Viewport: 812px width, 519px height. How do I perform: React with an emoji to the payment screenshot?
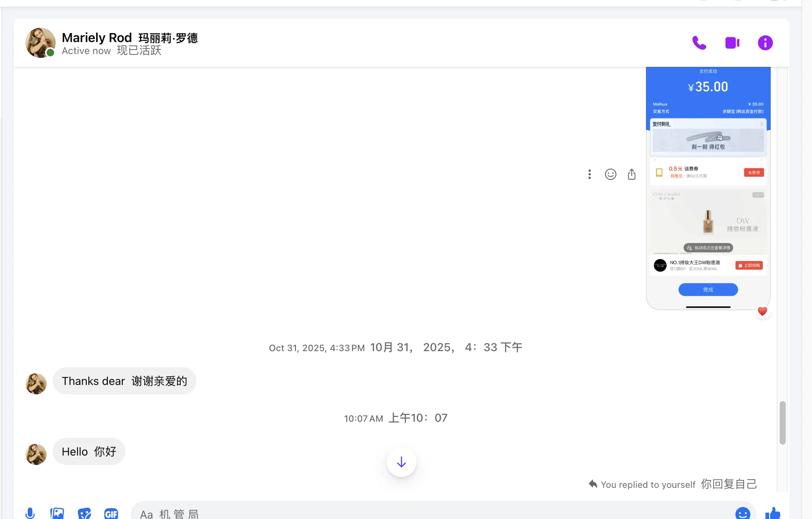(610, 174)
